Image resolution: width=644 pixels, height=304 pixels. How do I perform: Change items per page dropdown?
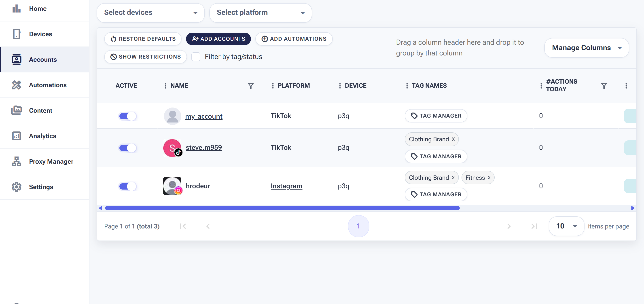(x=566, y=226)
